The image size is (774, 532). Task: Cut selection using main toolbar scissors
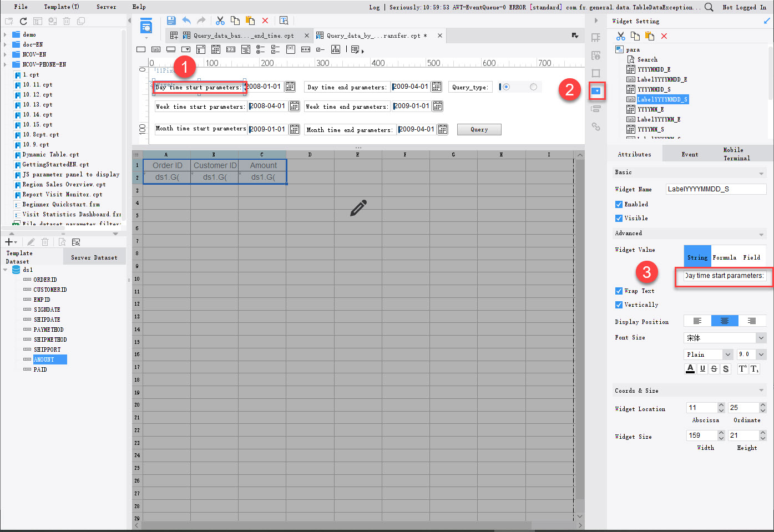click(x=220, y=21)
